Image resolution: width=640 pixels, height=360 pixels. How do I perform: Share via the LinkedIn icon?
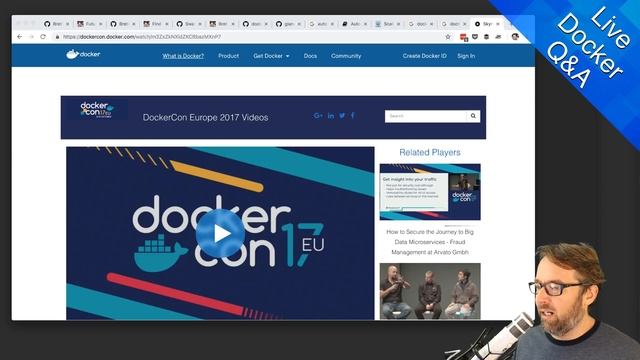(331, 116)
